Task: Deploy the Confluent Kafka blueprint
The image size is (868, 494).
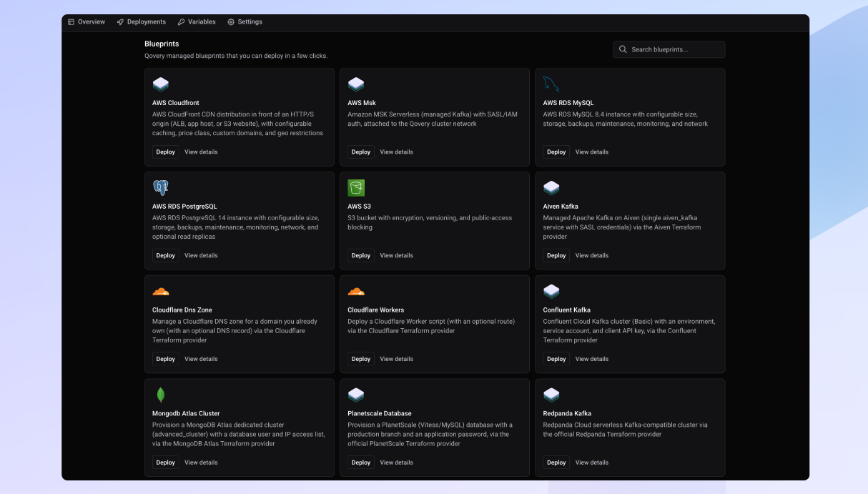Action: pos(556,359)
